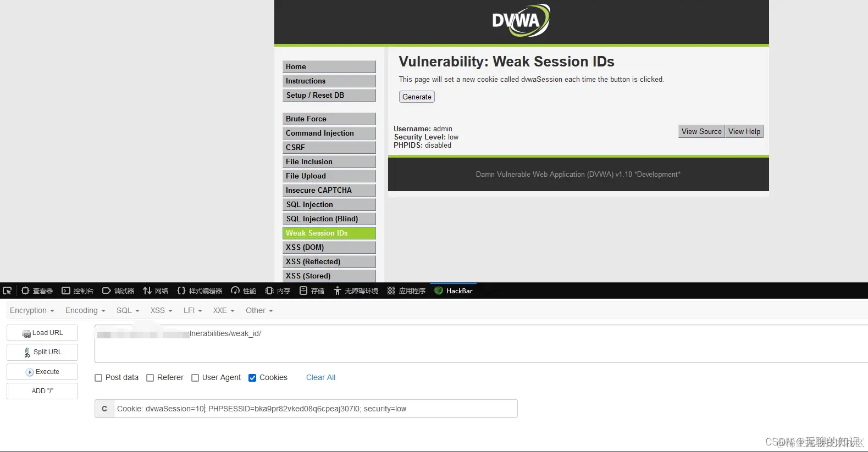Click the element picker icon in devtools

click(x=7, y=291)
